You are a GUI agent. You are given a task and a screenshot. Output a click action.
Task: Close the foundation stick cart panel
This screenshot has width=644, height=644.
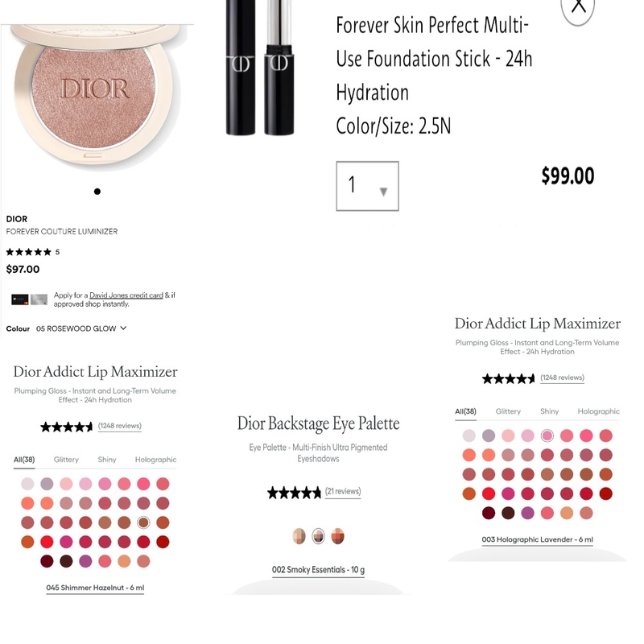click(578, 8)
